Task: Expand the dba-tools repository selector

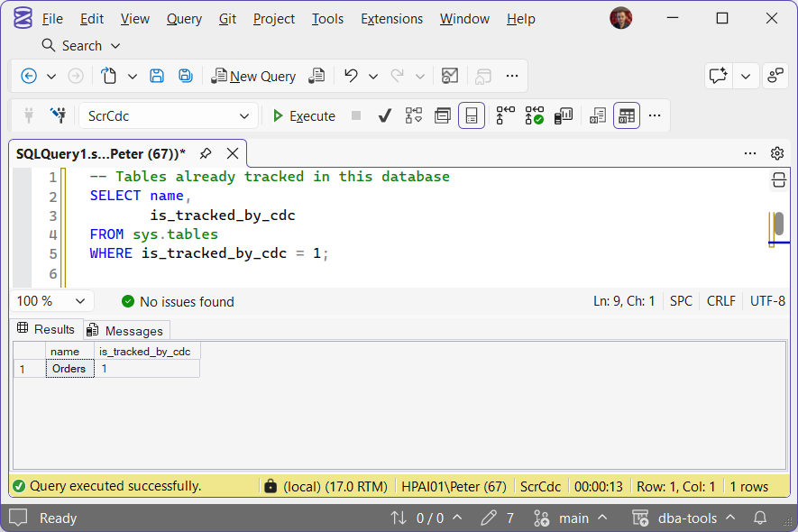Action: (684, 518)
